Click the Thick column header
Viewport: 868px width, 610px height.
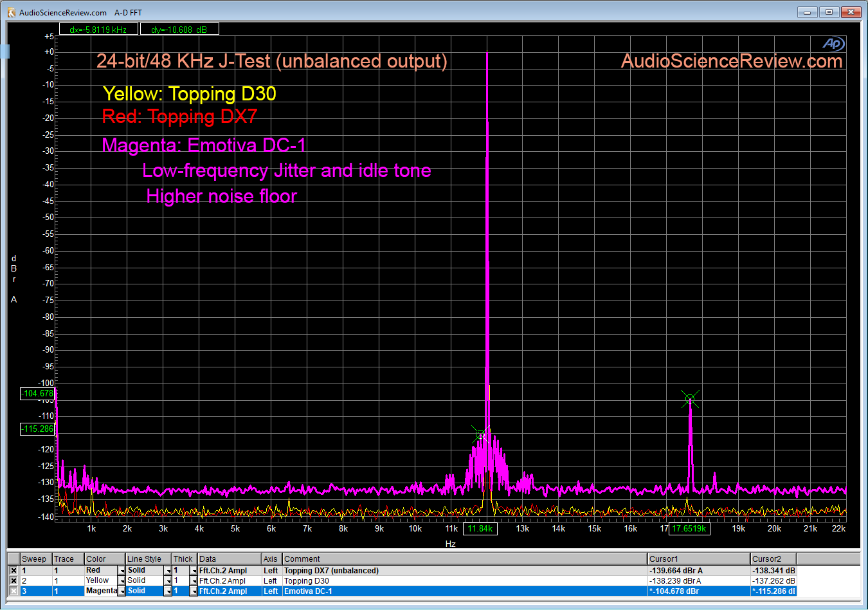point(185,559)
